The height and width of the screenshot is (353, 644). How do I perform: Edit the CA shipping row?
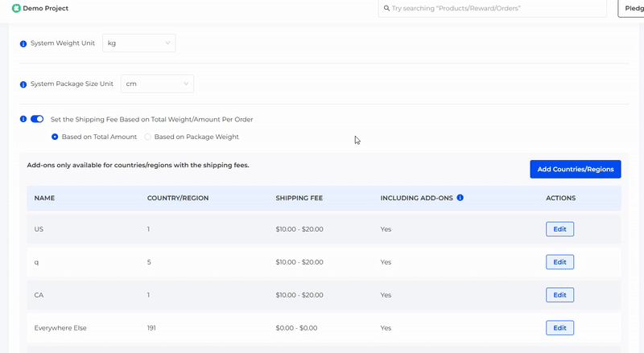[x=559, y=295]
